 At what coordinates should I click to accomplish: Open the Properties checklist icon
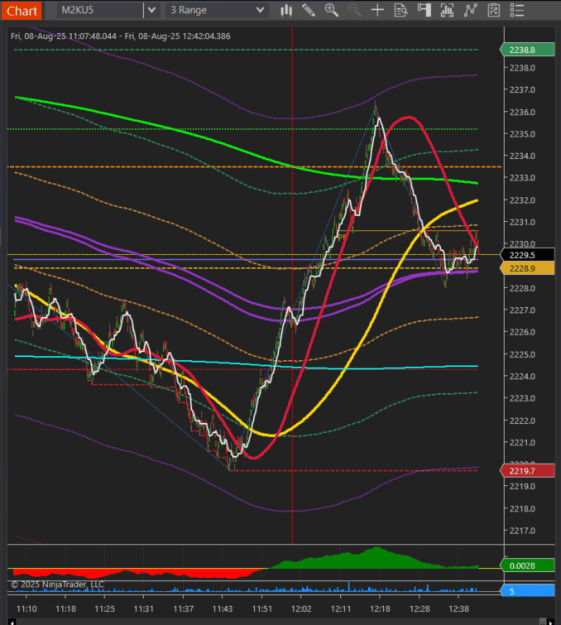coord(494,10)
